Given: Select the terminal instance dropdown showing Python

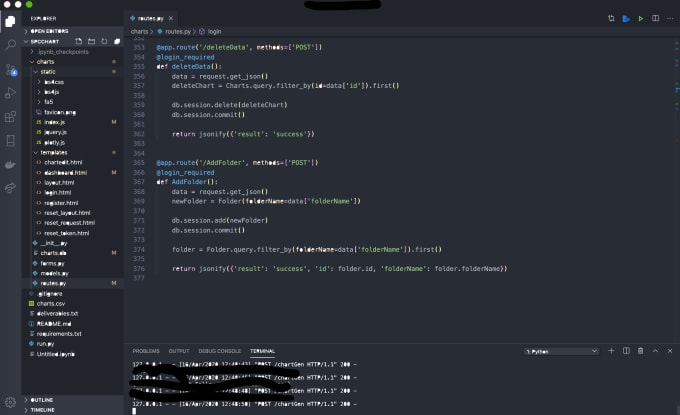Looking at the screenshot, I should point(562,351).
